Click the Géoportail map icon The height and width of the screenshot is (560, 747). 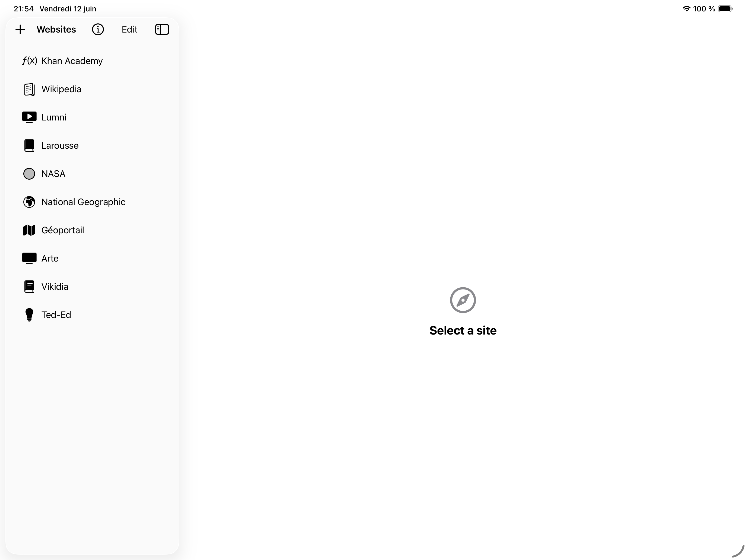[x=29, y=230]
